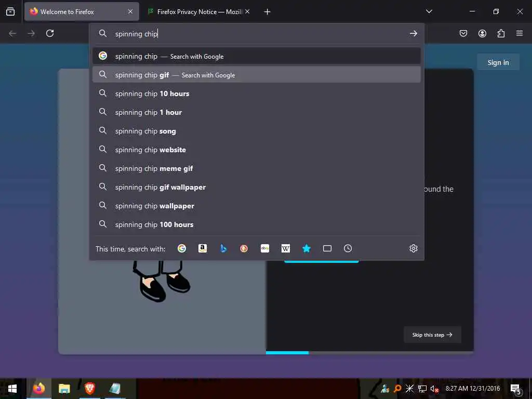
Task: Open Brave browser from taskbar
Action: tap(89, 389)
